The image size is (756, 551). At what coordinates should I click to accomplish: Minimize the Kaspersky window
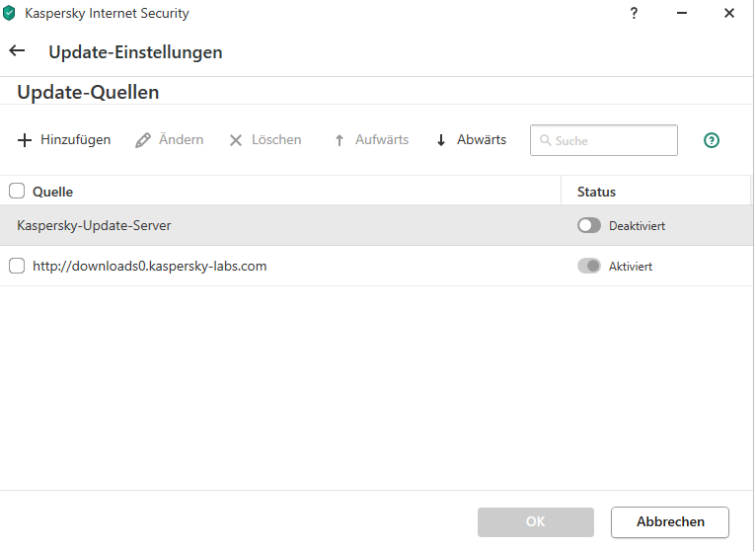[681, 13]
